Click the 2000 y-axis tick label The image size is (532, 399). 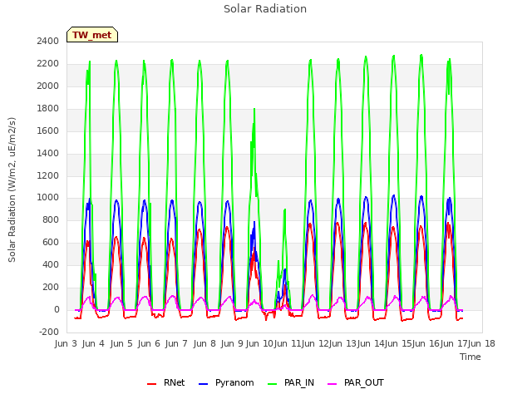(48, 86)
